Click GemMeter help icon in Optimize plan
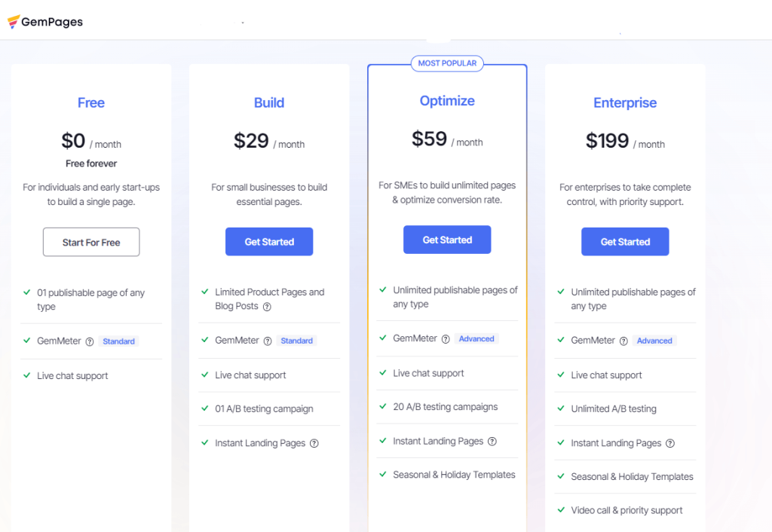Viewport: 772px width, 532px height. coord(446,339)
